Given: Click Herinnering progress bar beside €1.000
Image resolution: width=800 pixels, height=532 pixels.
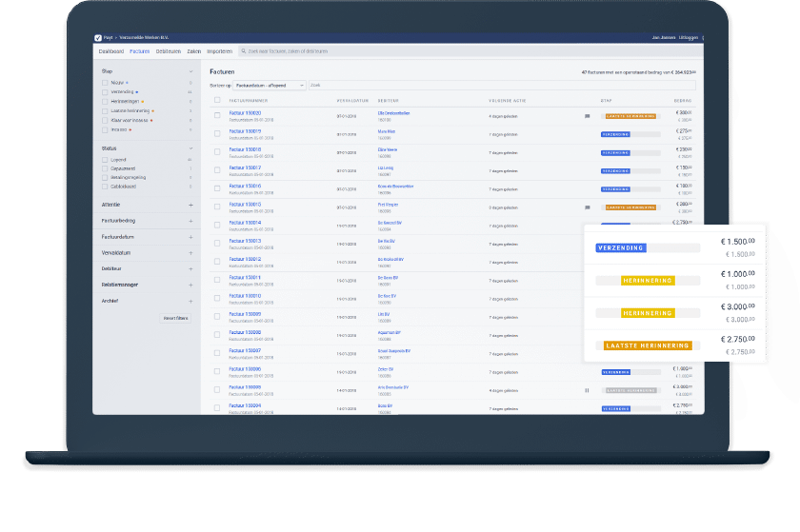Looking at the screenshot, I should (x=648, y=281).
